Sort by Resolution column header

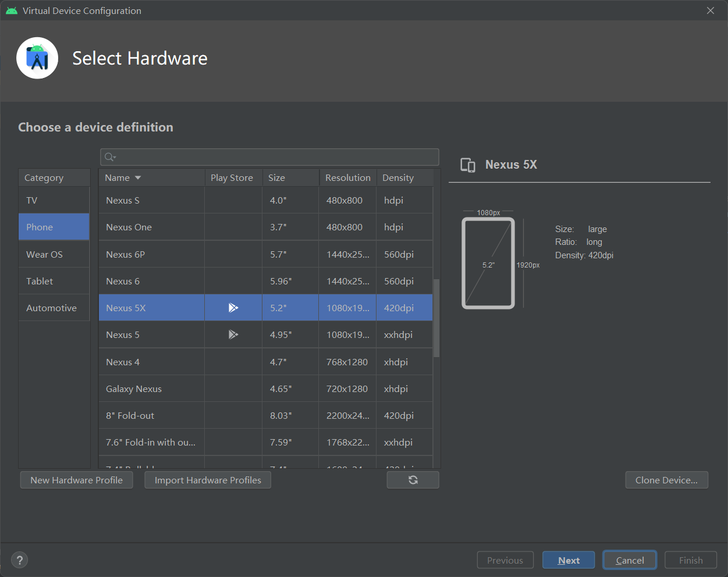point(348,178)
